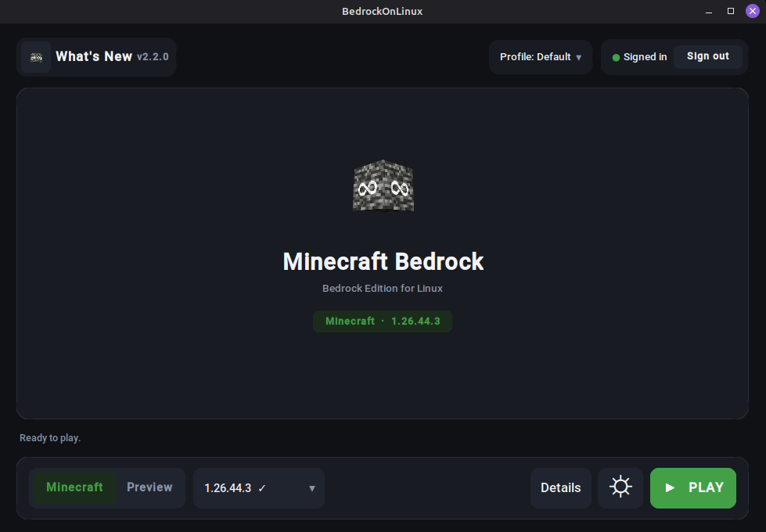Click the BedrockOnLinux window title
The image size is (766, 532).
(x=383, y=11)
